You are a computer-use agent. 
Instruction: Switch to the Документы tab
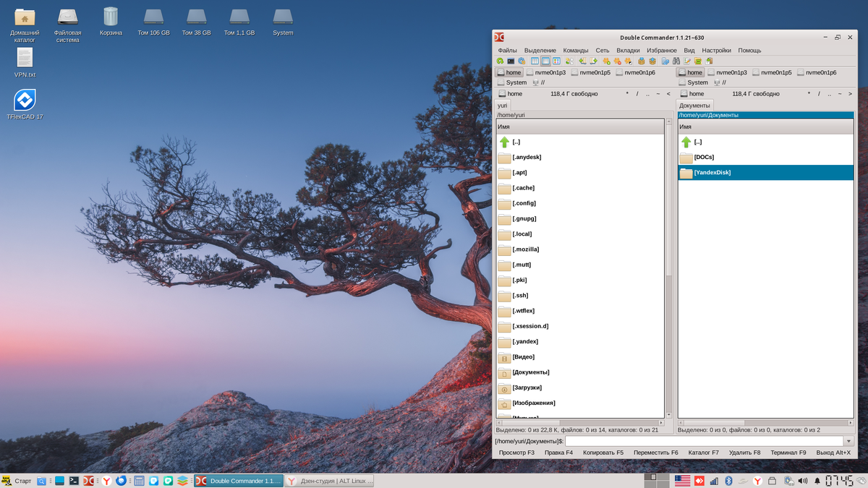coord(694,105)
